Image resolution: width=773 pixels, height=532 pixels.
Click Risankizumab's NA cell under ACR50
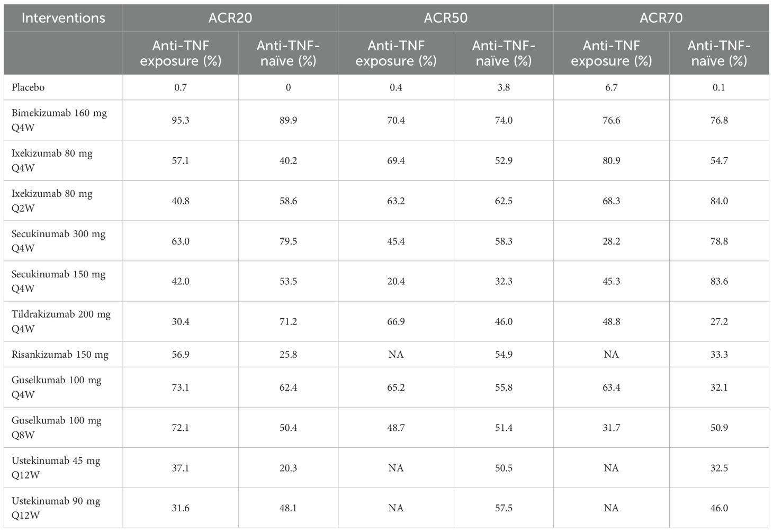[x=396, y=354]
